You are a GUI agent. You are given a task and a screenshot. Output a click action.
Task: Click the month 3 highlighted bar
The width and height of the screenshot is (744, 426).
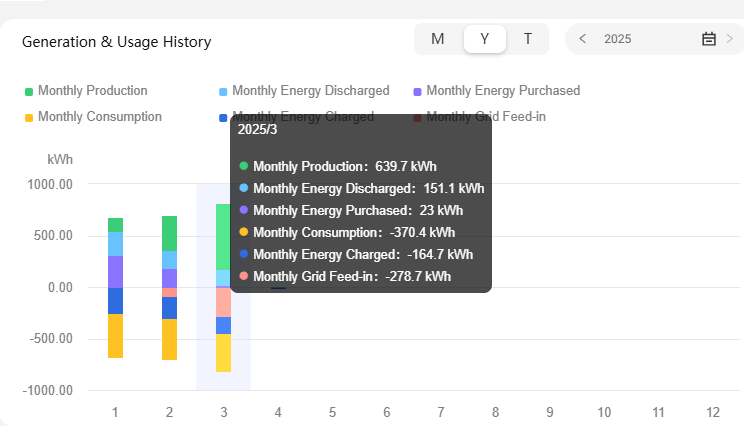click(x=223, y=288)
